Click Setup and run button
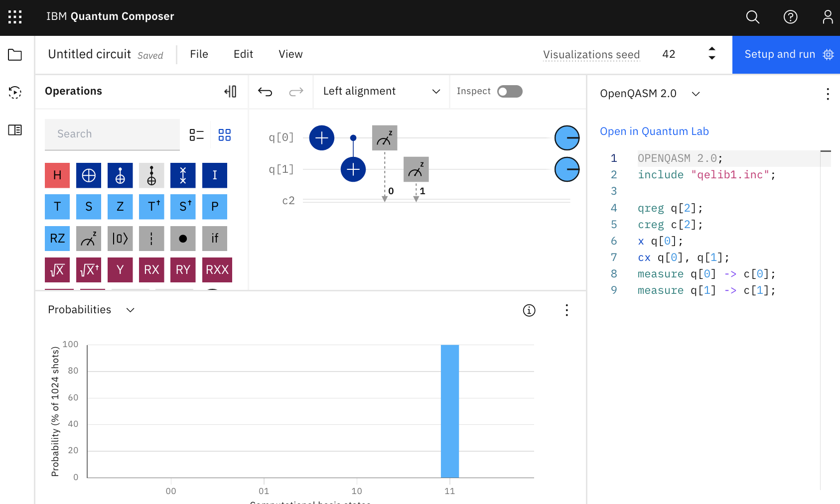840x504 pixels. pyautogui.click(x=786, y=55)
